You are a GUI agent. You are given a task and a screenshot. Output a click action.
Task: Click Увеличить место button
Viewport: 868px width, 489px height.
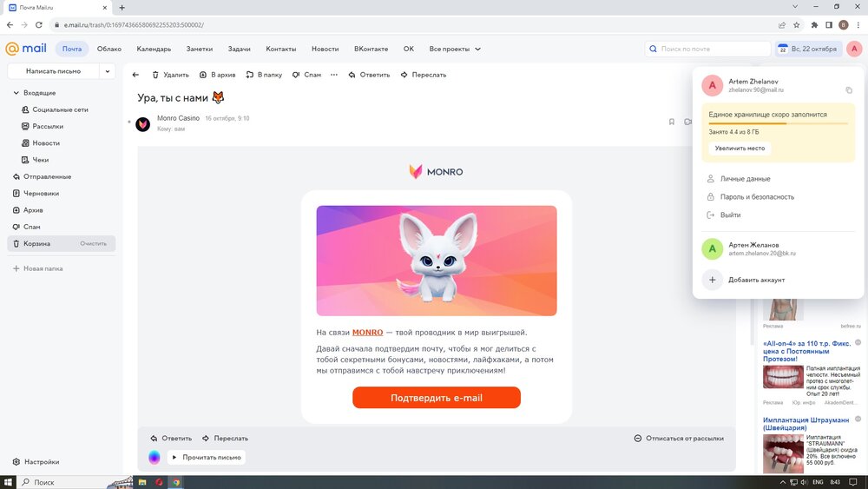click(740, 149)
